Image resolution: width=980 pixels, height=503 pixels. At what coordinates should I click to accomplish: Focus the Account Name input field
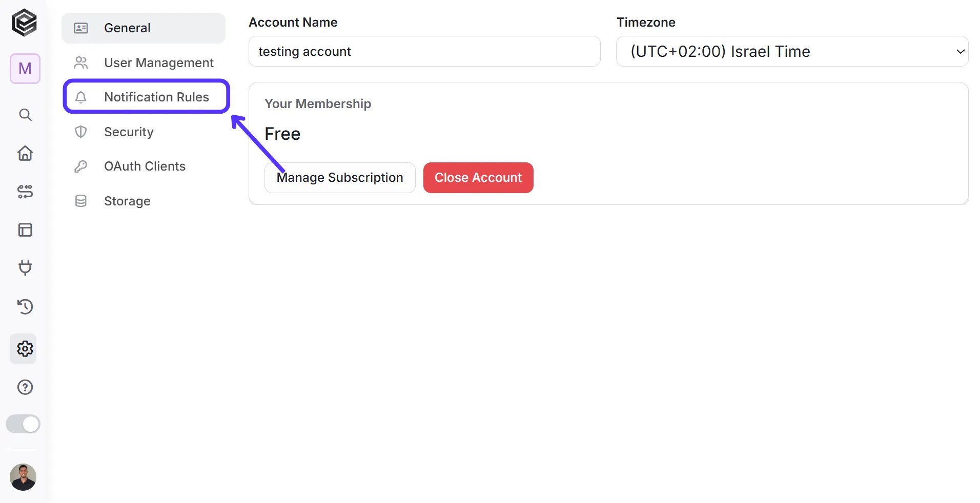424,51
